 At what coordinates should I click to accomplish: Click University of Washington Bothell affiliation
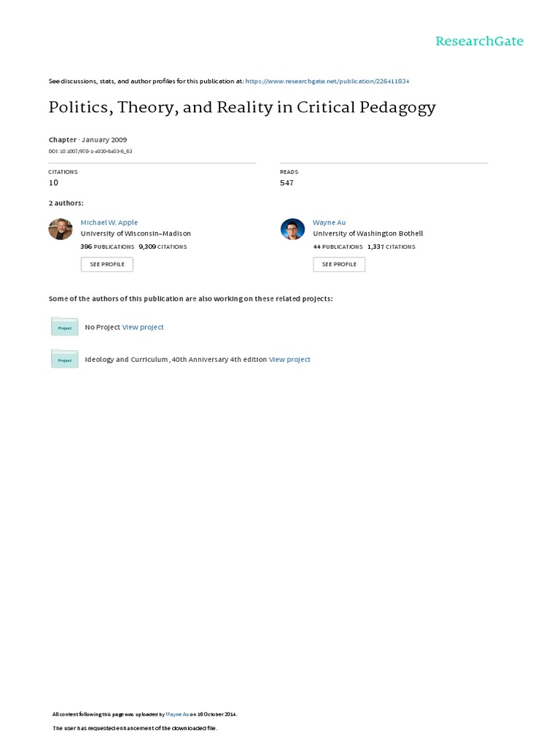(x=367, y=234)
